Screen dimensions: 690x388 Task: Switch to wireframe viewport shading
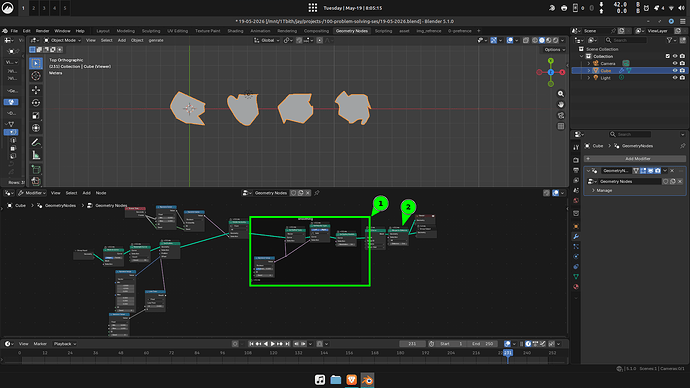click(x=535, y=40)
